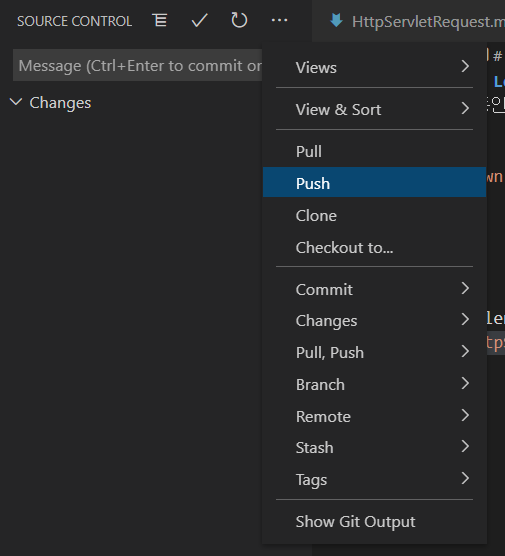
Task: Click the refresh icon in Source Control
Action: pyautogui.click(x=239, y=20)
